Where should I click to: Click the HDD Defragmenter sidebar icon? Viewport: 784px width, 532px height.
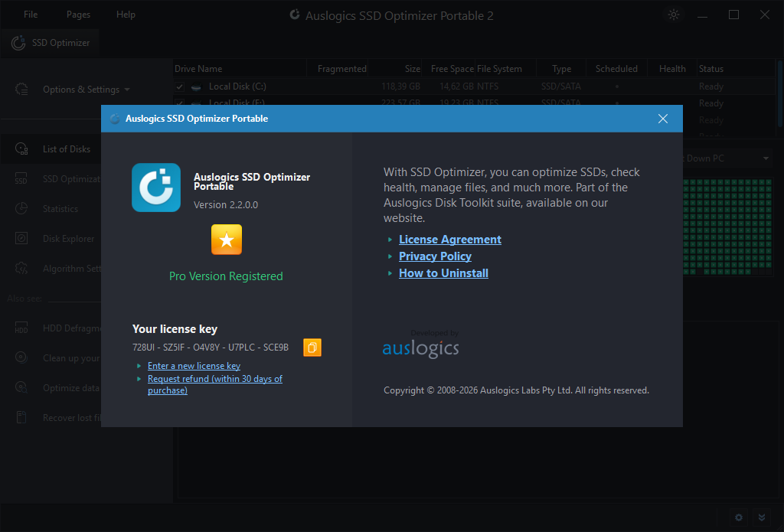point(21,328)
